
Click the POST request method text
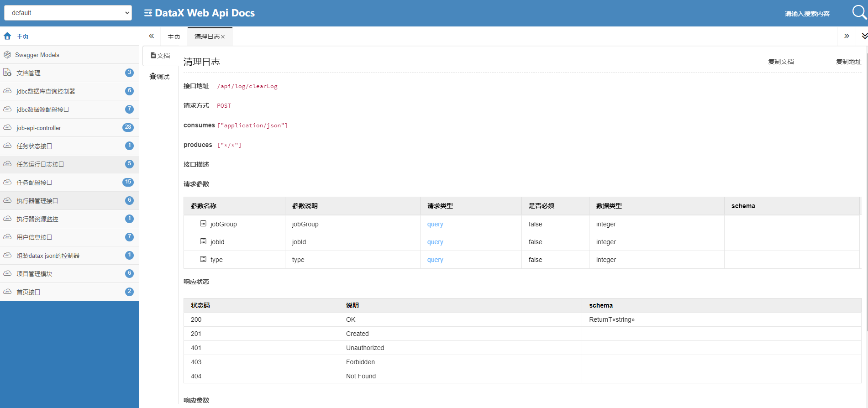[x=224, y=106]
